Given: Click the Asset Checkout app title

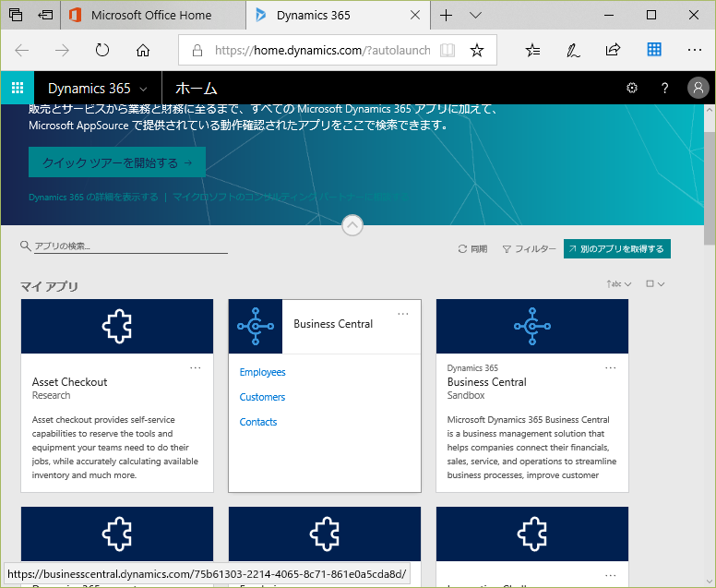Looking at the screenshot, I should [x=69, y=382].
